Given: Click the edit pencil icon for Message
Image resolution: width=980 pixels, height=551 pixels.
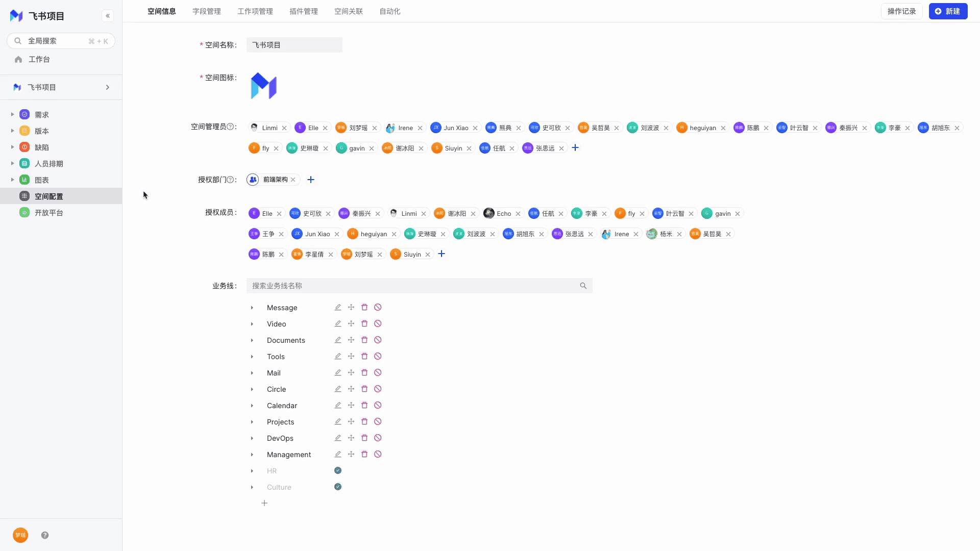Looking at the screenshot, I should [x=338, y=308].
